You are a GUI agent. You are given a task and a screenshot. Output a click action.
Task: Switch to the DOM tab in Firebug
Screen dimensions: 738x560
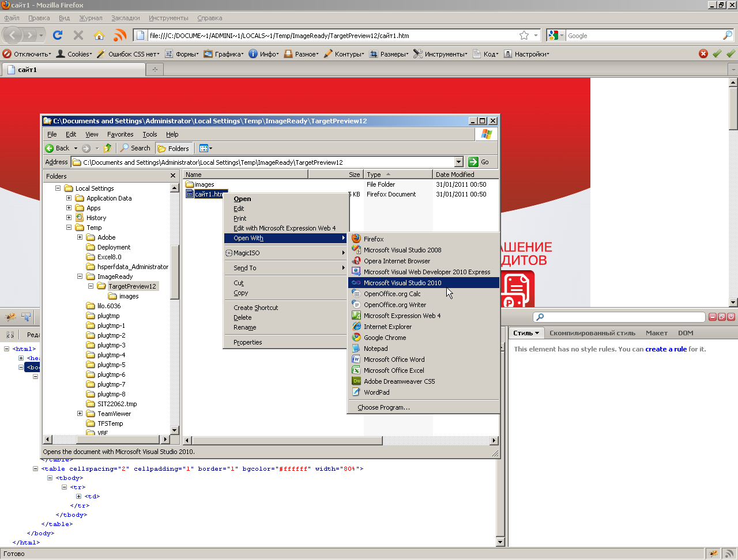686,333
